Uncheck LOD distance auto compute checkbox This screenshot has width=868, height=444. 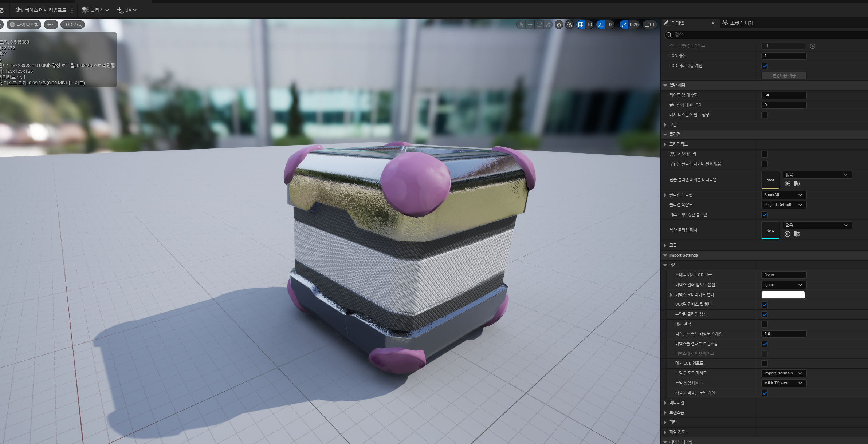(765, 66)
